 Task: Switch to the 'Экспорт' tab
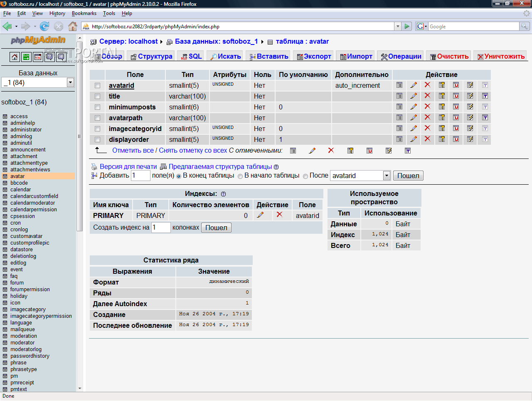(314, 56)
